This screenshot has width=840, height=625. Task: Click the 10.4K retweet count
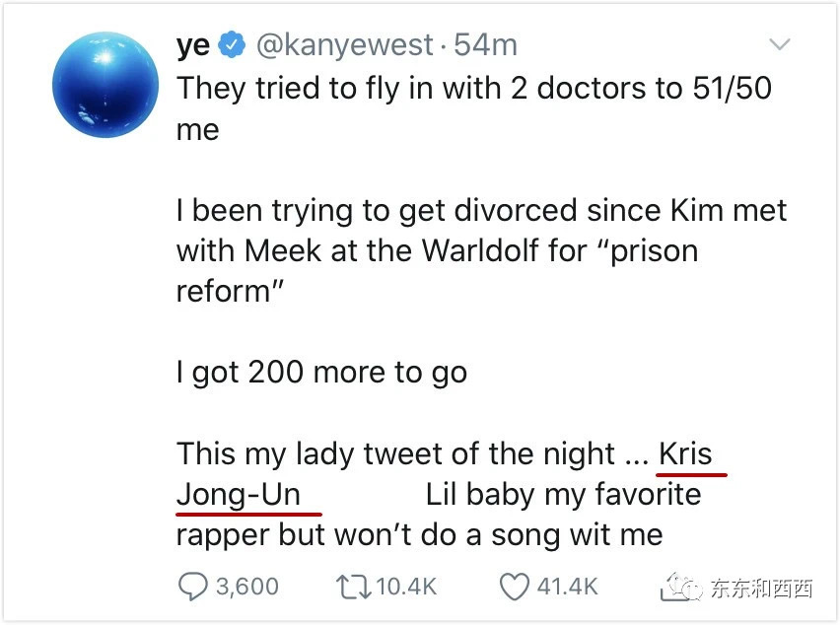point(406,588)
